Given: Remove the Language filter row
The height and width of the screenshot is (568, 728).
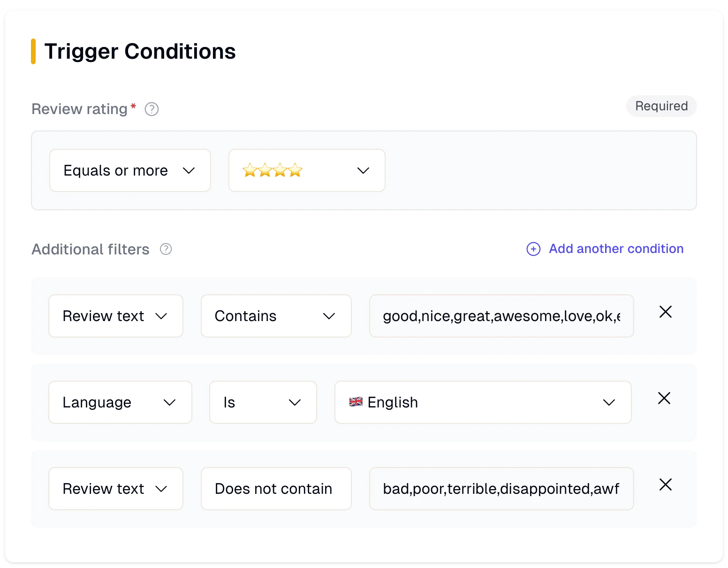Looking at the screenshot, I should pos(664,398).
